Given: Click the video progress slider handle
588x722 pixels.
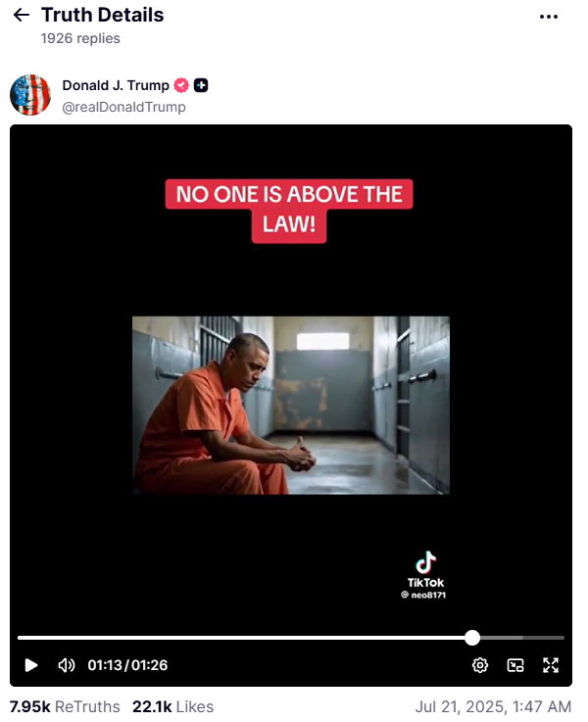Looking at the screenshot, I should coord(472,638).
